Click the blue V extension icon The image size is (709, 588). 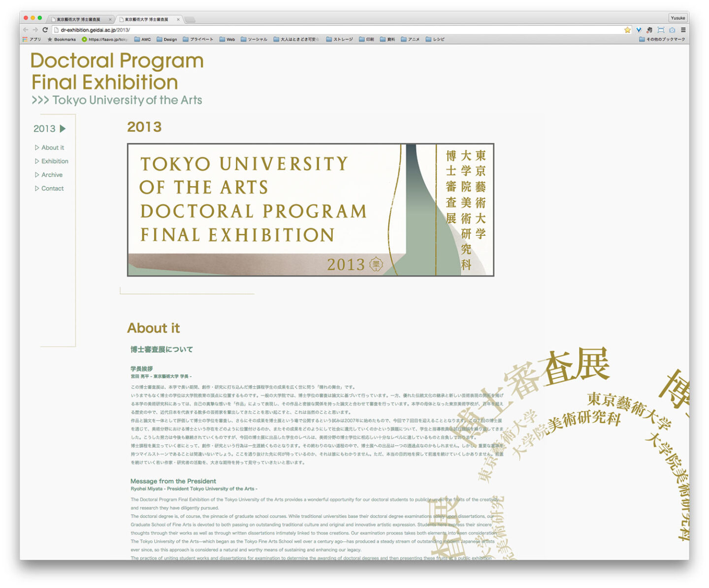(x=639, y=30)
